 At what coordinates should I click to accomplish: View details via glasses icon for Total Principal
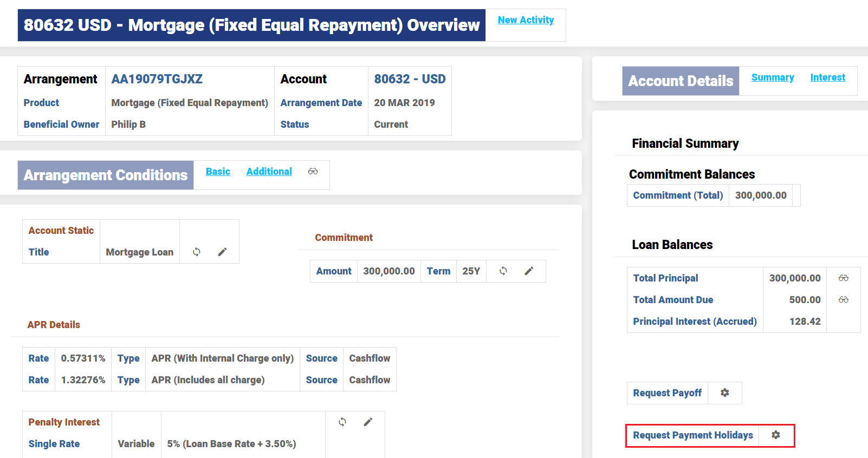click(x=843, y=278)
